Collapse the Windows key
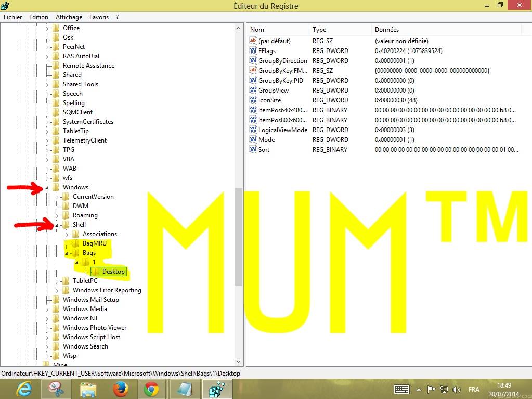 pos(47,187)
